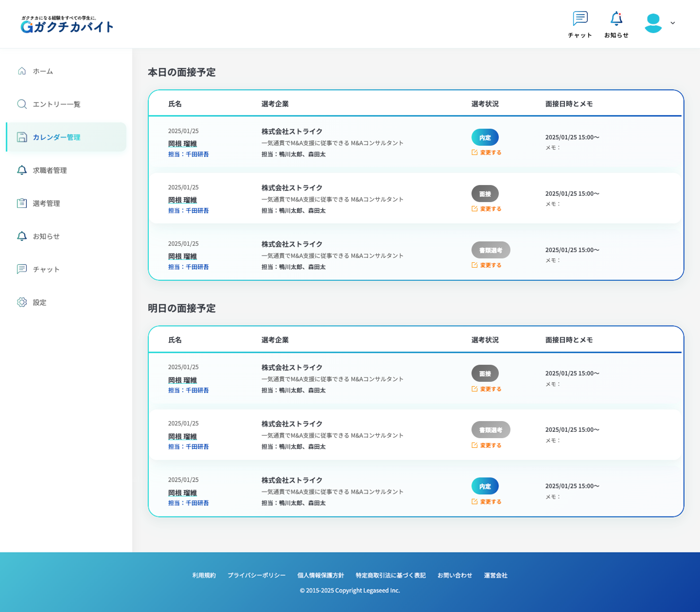Click the 選考管理 clipboard icon
This screenshot has width=700, height=612.
[22, 203]
